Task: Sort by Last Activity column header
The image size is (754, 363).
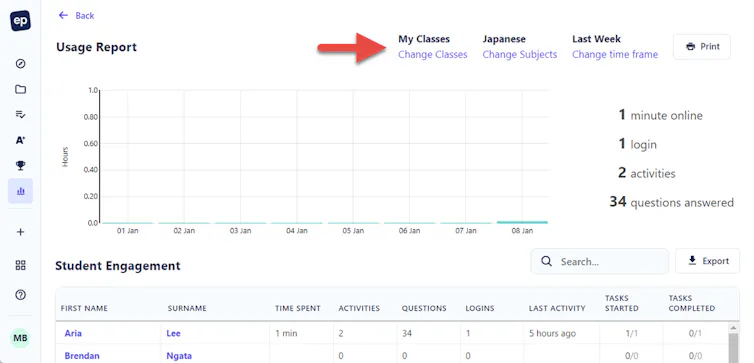Action: [557, 308]
